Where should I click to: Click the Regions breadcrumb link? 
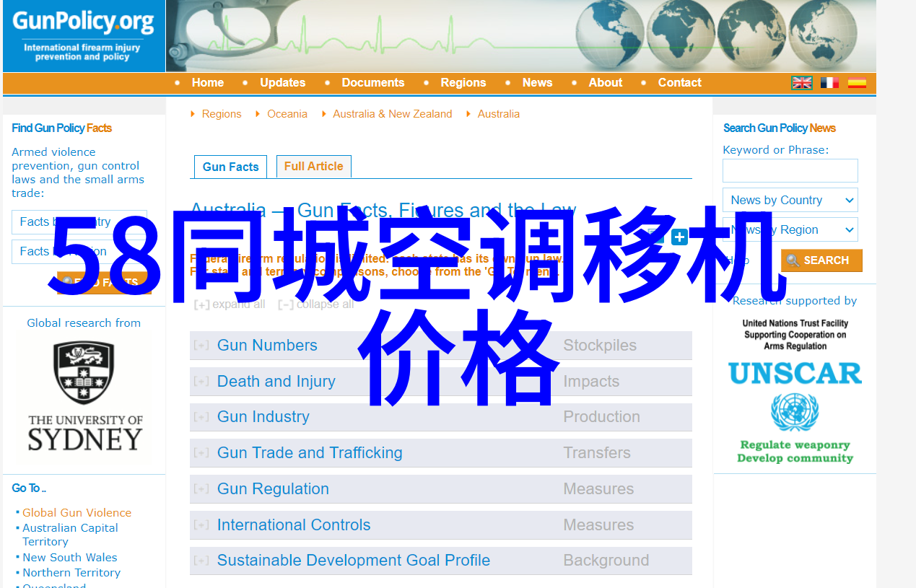222,114
